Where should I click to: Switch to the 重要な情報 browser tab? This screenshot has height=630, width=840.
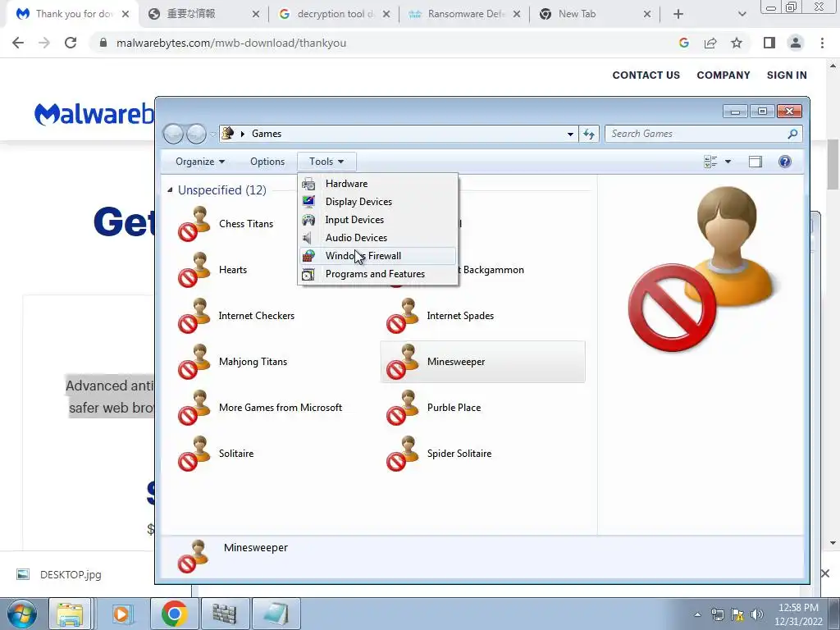(203, 14)
